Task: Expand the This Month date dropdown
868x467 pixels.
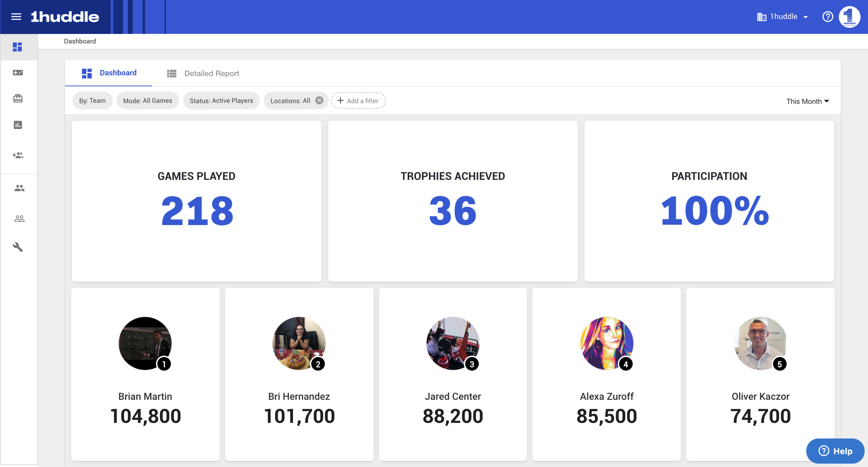Action: coord(808,101)
